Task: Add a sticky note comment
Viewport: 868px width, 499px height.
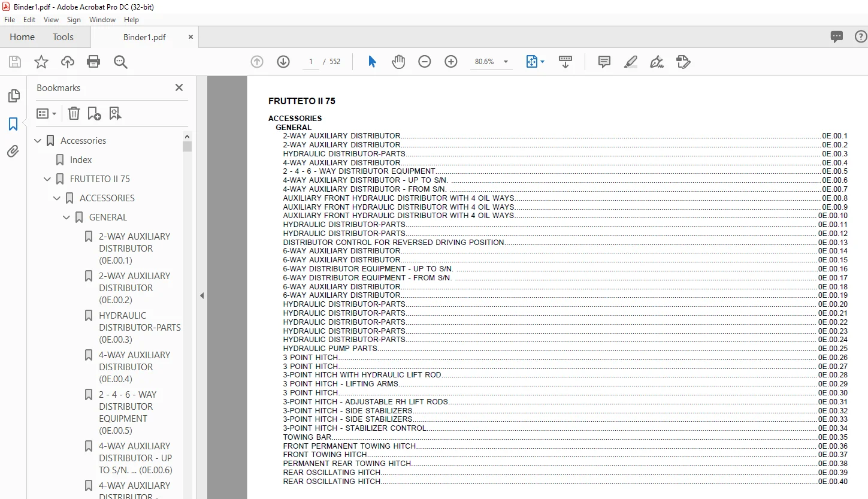Action: coord(604,62)
